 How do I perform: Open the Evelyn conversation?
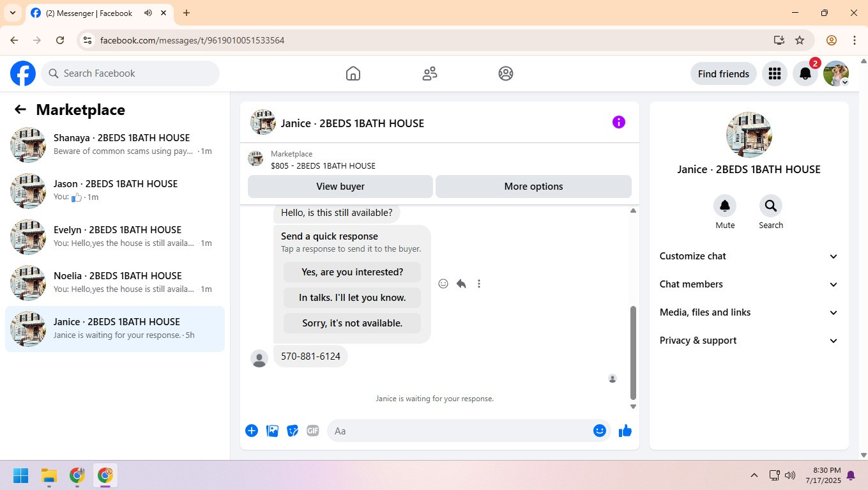115,237
